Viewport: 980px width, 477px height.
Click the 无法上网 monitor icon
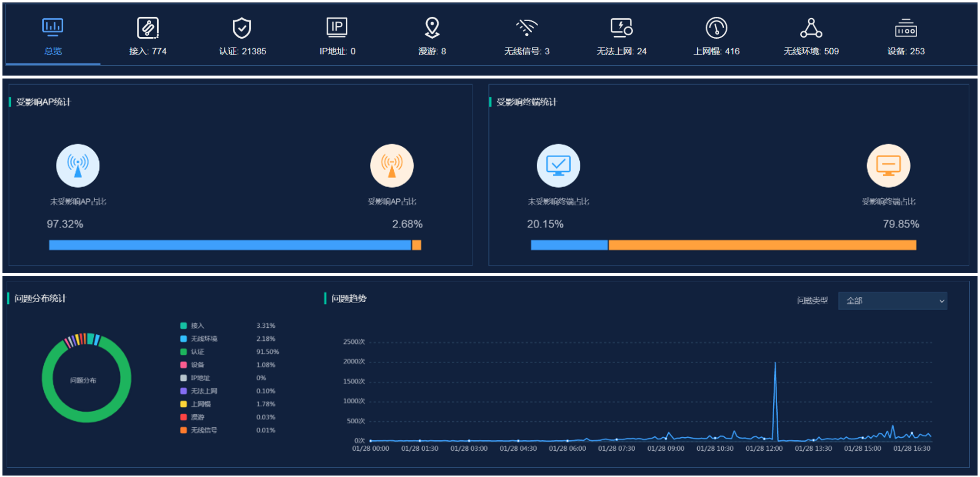(x=622, y=27)
